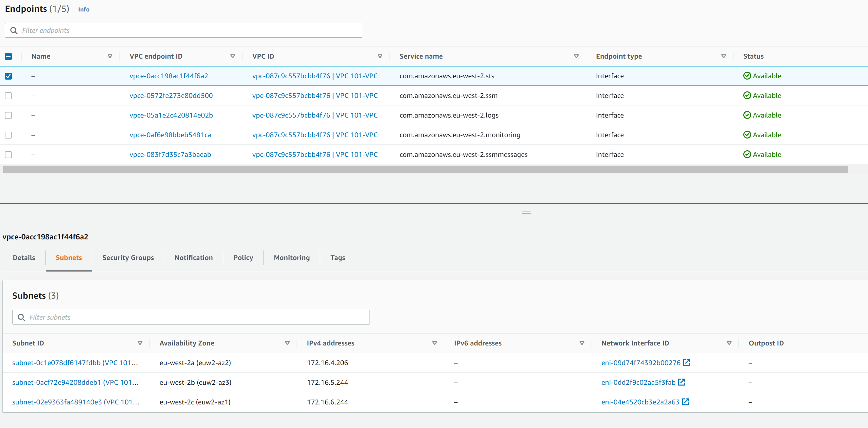
Task: Click IPv4 address 172.16.4.206
Action: (328, 363)
